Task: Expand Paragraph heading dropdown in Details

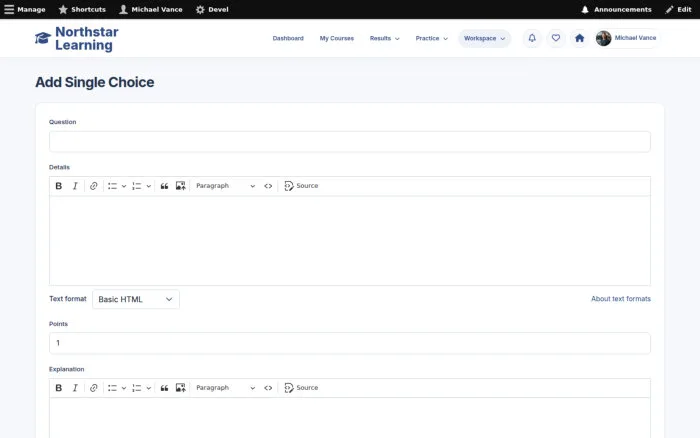Action: pyautogui.click(x=225, y=186)
